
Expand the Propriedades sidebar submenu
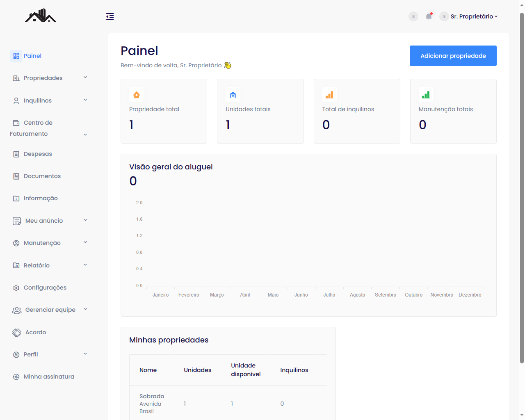tap(49, 78)
